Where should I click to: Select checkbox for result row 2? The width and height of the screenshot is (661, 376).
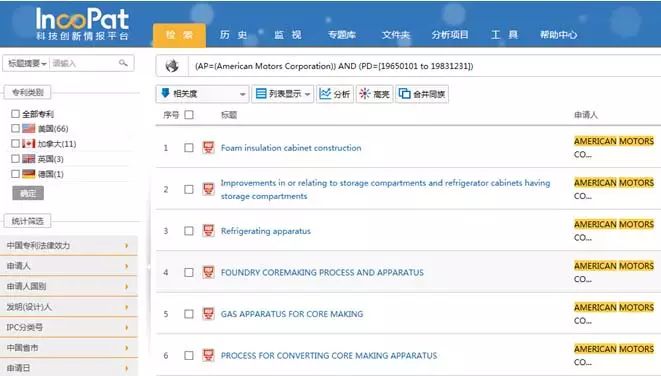(x=189, y=189)
